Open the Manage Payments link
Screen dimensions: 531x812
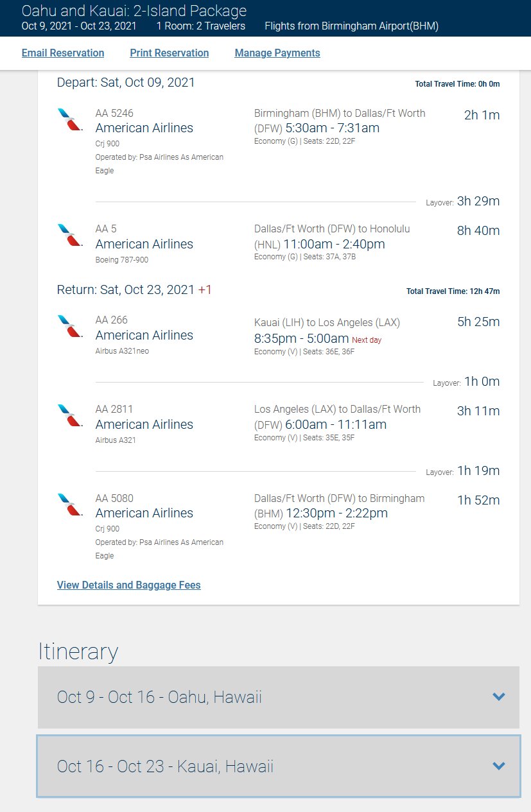(x=277, y=53)
